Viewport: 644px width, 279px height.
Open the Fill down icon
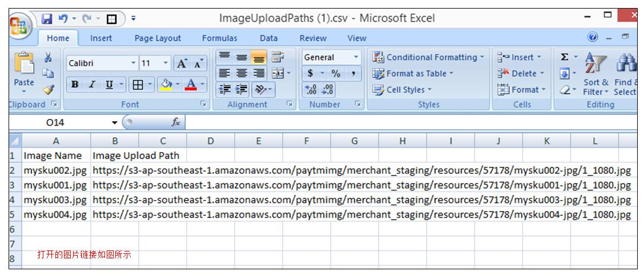point(565,74)
